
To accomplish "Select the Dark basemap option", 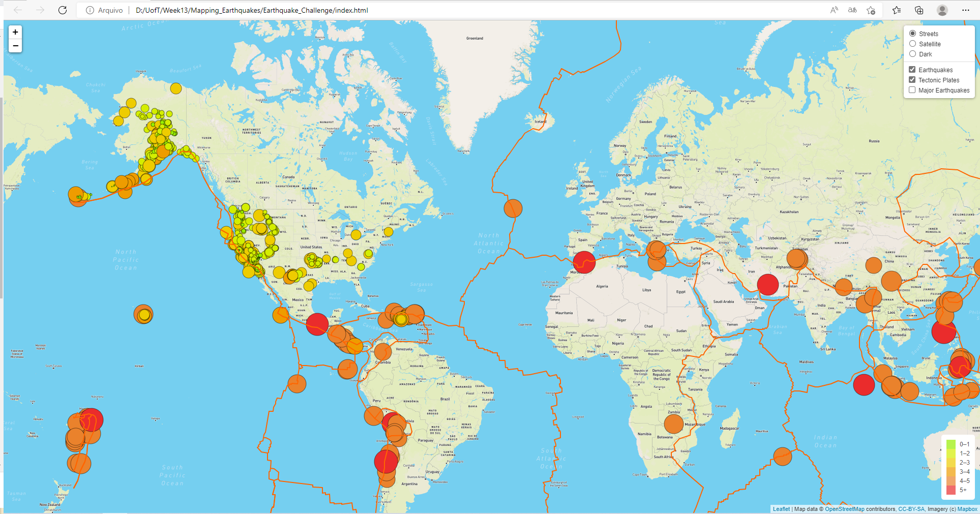I will point(912,54).
